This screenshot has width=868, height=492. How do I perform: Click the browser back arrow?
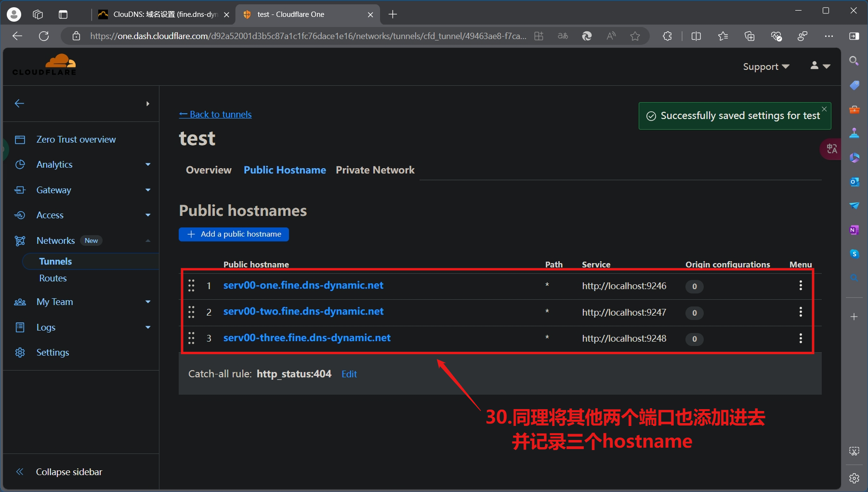(17, 36)
